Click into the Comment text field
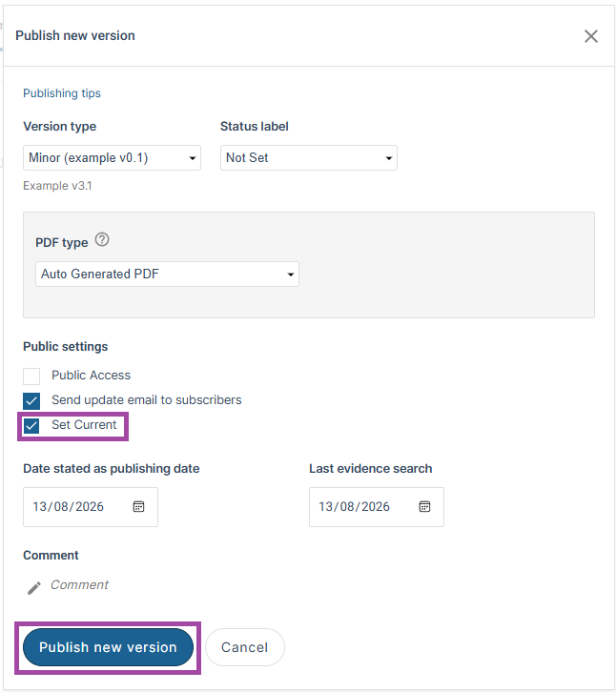This screenshot has width=616, height=692. (79, 584)
